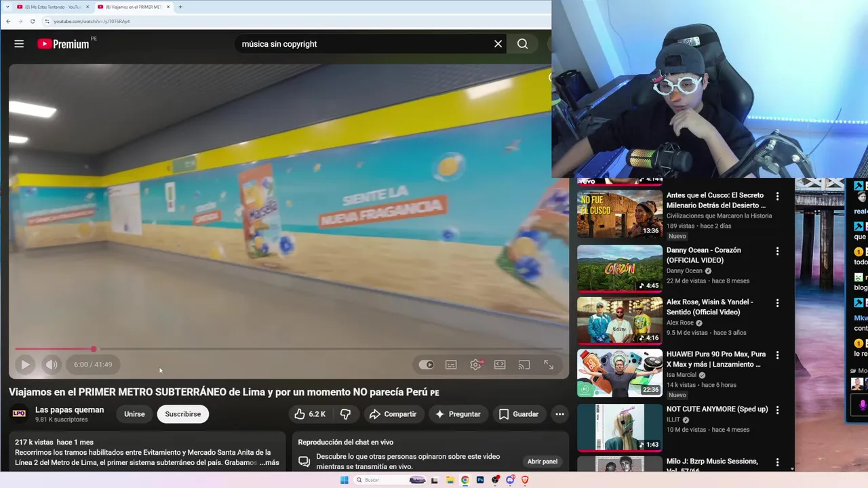Image resolution: width=868 pixels, height=488 pixels.
Task: Like the video with 6.2 K likes
Action: click(x=310, y=414)
